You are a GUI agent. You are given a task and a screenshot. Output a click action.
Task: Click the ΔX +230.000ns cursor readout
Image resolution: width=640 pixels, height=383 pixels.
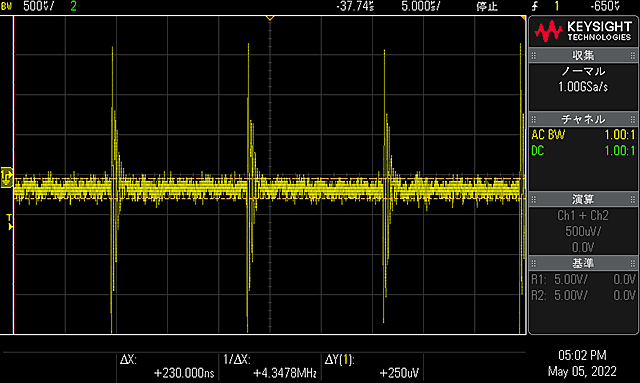point(167,366)
